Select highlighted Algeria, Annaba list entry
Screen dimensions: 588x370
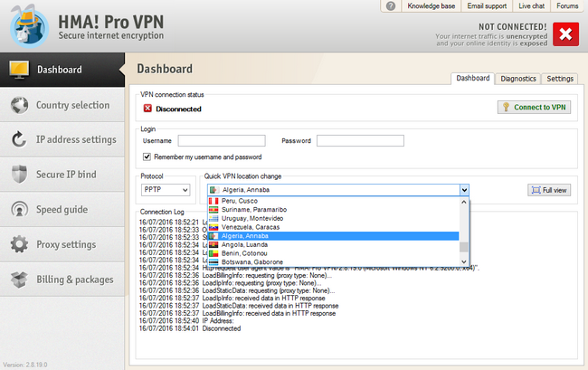tap(333, 236)
